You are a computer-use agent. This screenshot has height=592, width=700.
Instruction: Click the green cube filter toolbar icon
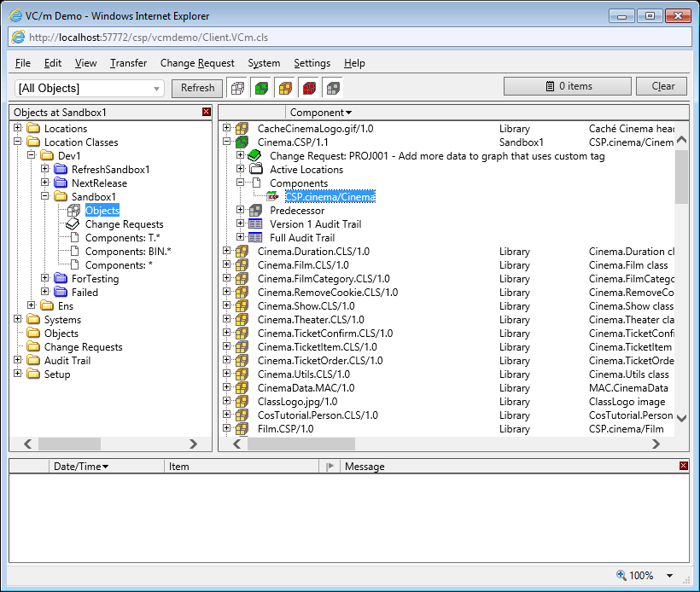pos(261,88)
